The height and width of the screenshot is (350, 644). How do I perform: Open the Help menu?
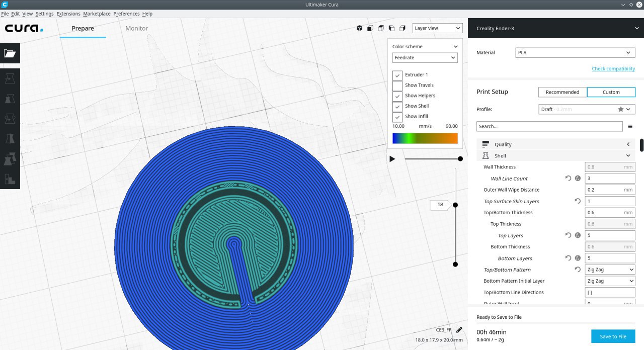(x=147, y=14)
